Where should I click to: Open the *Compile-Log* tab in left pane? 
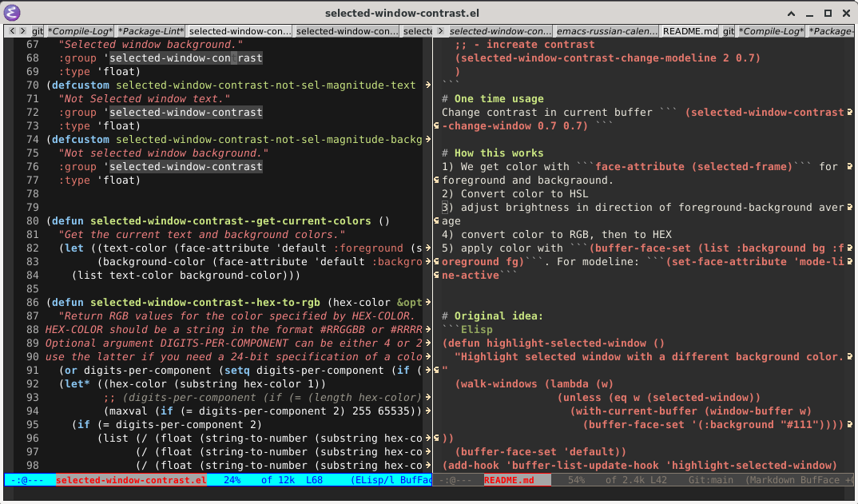coord(80,31)
